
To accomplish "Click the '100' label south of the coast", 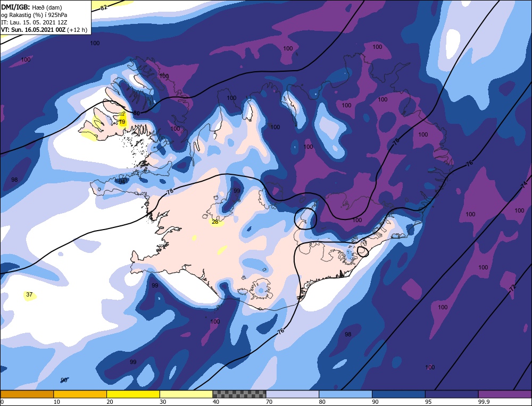I will (x=215, y=322).
